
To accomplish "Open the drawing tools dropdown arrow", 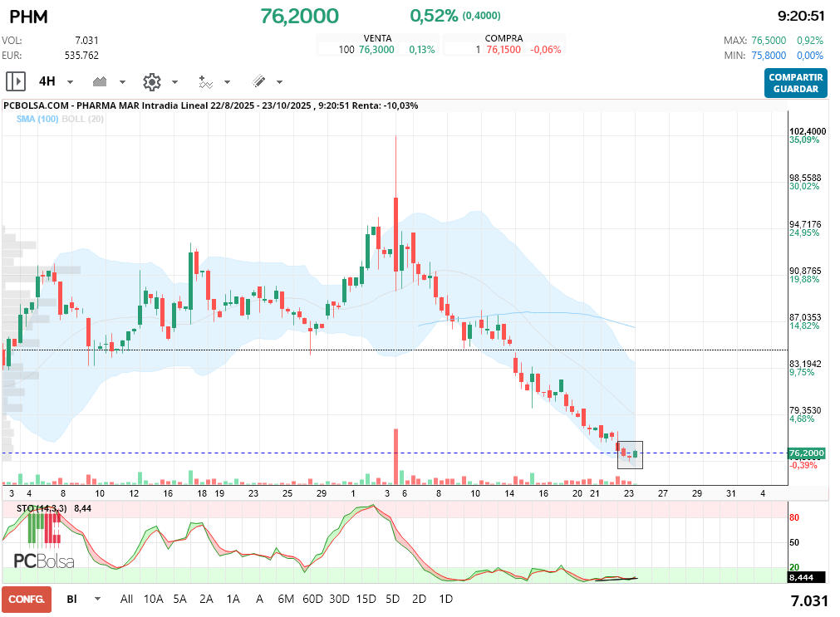I will pos(279,82).
